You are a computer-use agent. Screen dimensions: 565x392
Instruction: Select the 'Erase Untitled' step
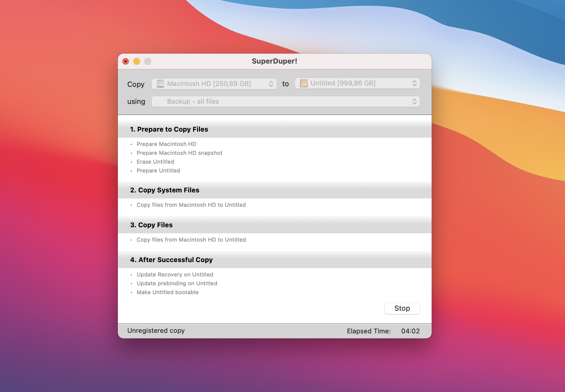(x=155, y=162)
